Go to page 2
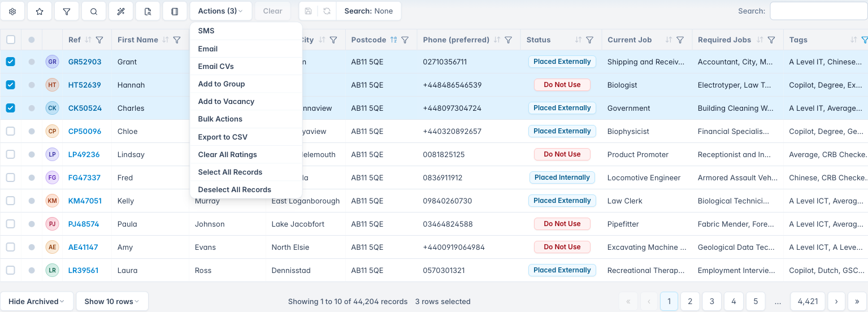Viewport: 868px width, 312px height. coord(690,301)
